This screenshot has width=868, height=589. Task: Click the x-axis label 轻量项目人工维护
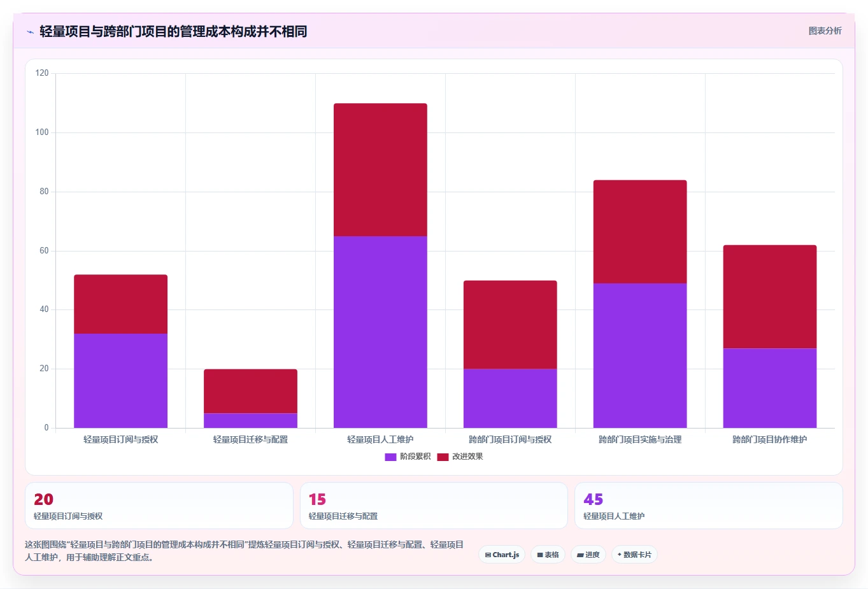pos(380,439)
